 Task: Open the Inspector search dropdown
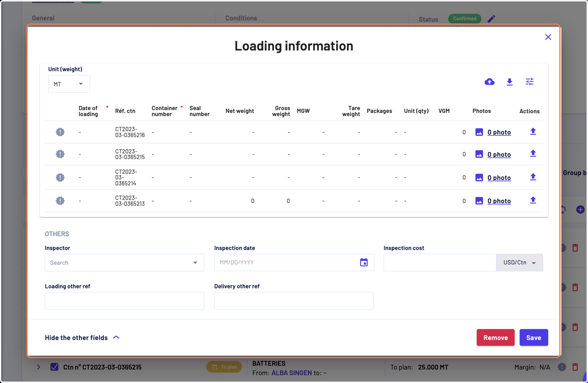tap(124, 262)
